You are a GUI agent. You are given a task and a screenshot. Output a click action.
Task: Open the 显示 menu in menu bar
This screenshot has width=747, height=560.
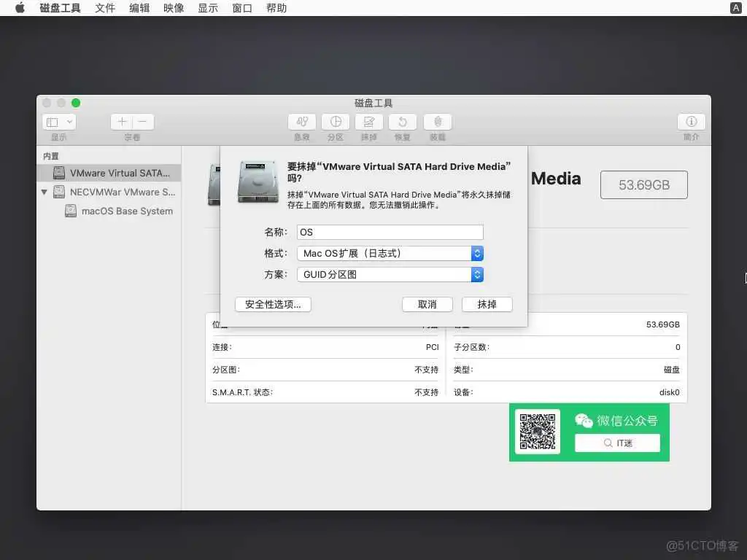[208, 8]
